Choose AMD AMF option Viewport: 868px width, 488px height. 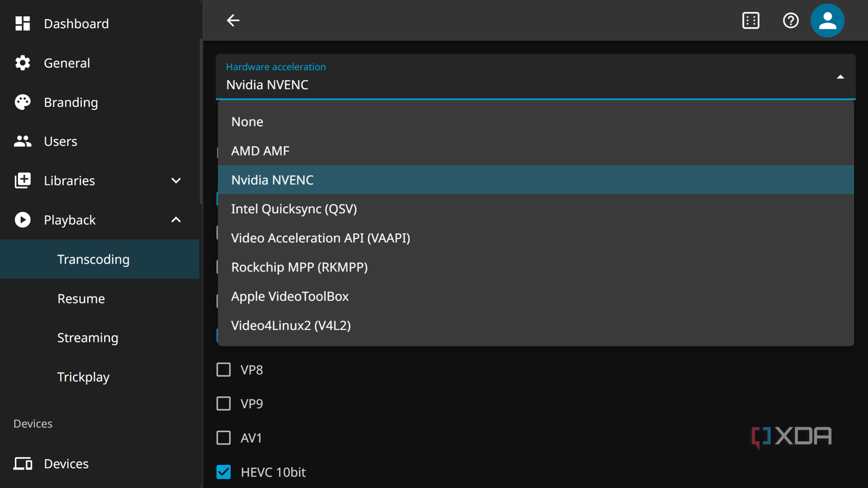tap(536, 151)
